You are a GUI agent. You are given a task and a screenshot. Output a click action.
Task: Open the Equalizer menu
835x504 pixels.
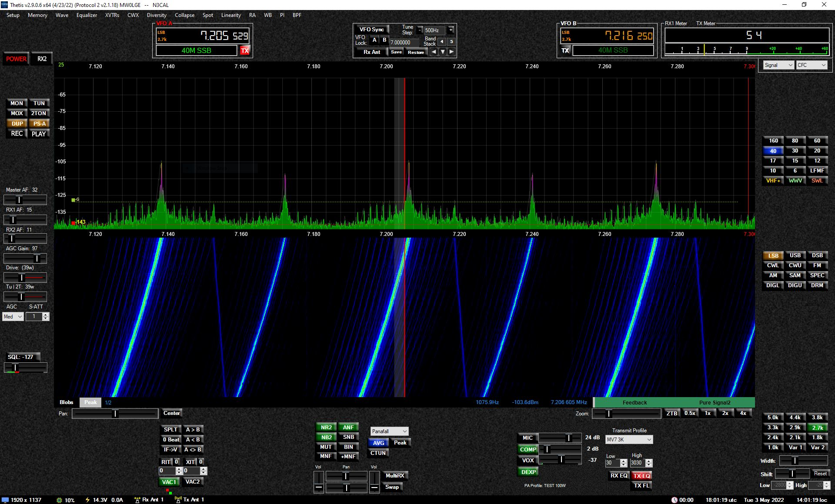click(87, 15)
